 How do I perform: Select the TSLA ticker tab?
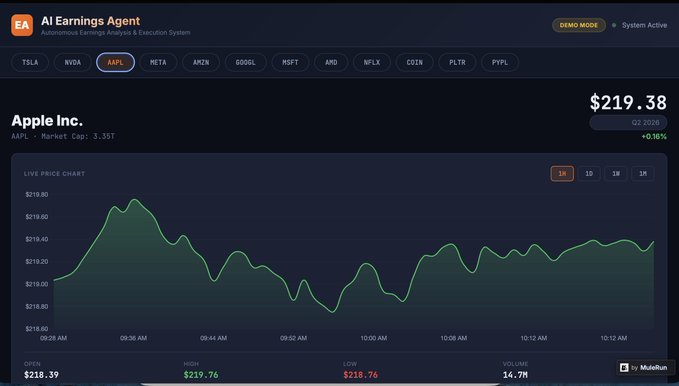pyautogui.click(x=30, y=62)
